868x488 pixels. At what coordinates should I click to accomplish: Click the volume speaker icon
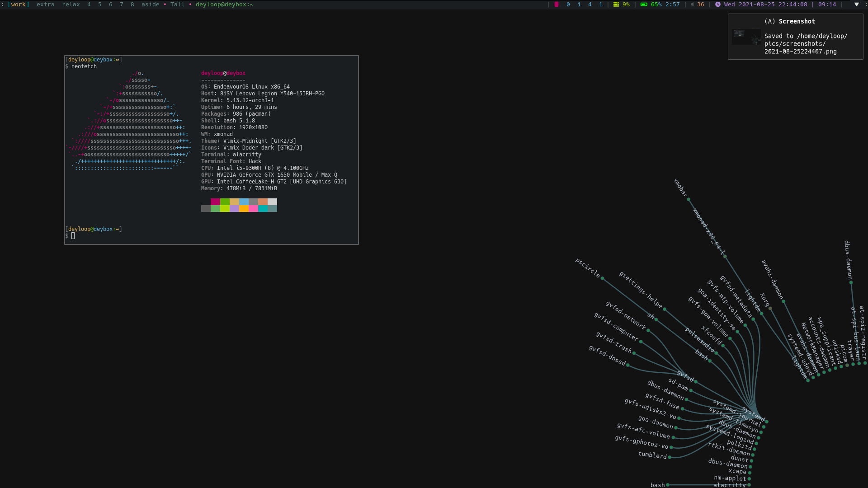click(692, 5)
